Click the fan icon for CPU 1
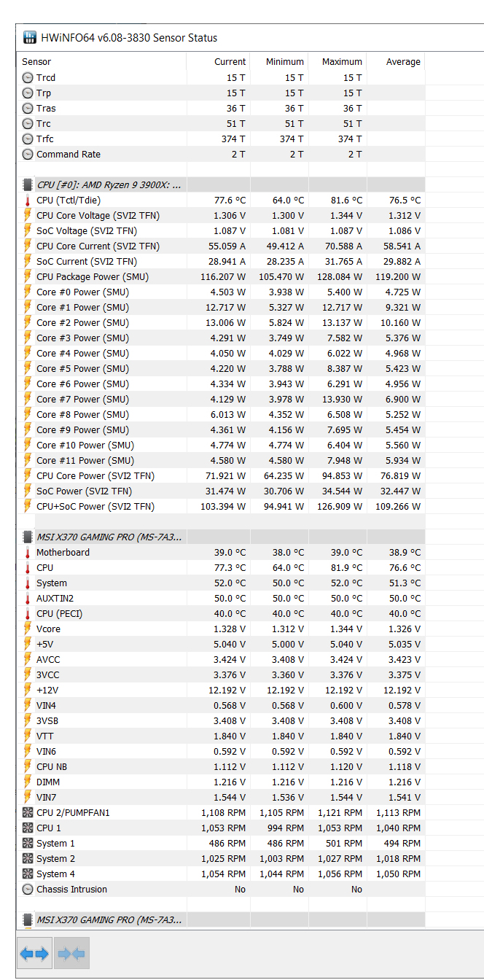The height and width of the screenshot is (980, 484). pos(28,828)
